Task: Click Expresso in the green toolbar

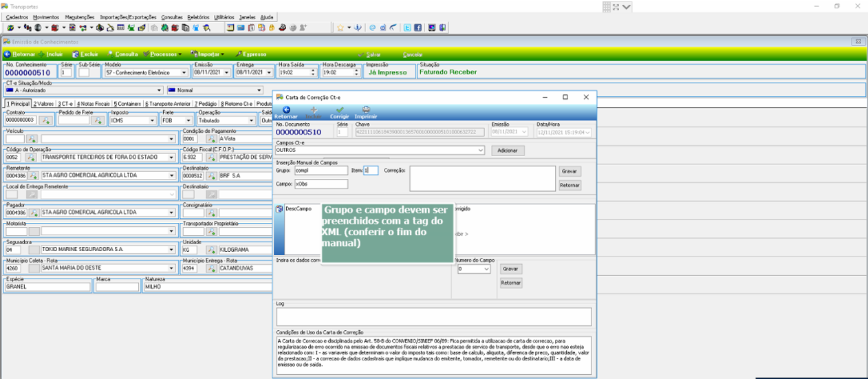Action: pyautogui.click(x=251, y=54)
